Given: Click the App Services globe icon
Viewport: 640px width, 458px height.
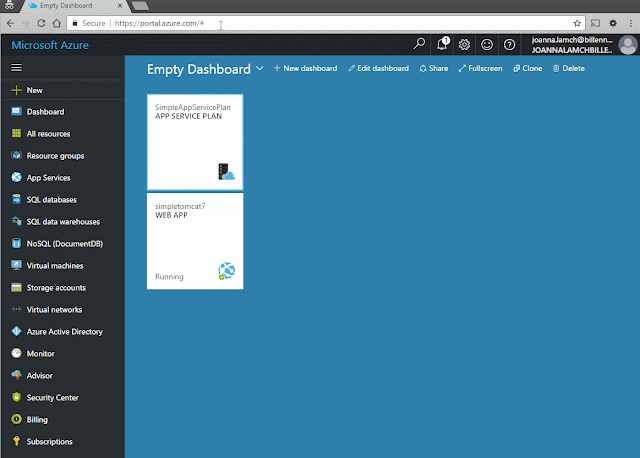Looking at the screenshot, I should point(16,178).
